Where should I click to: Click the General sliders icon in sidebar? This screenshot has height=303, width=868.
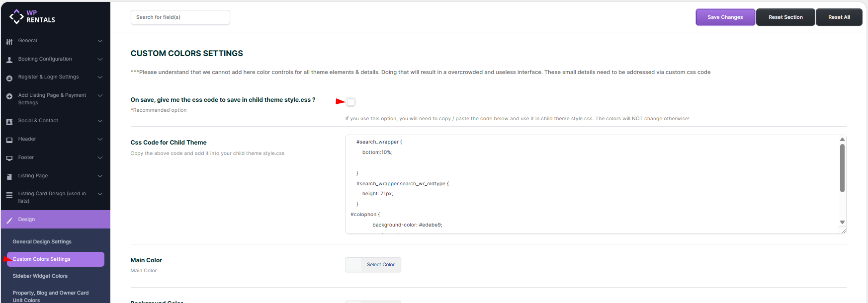click(x=9, y=41)
